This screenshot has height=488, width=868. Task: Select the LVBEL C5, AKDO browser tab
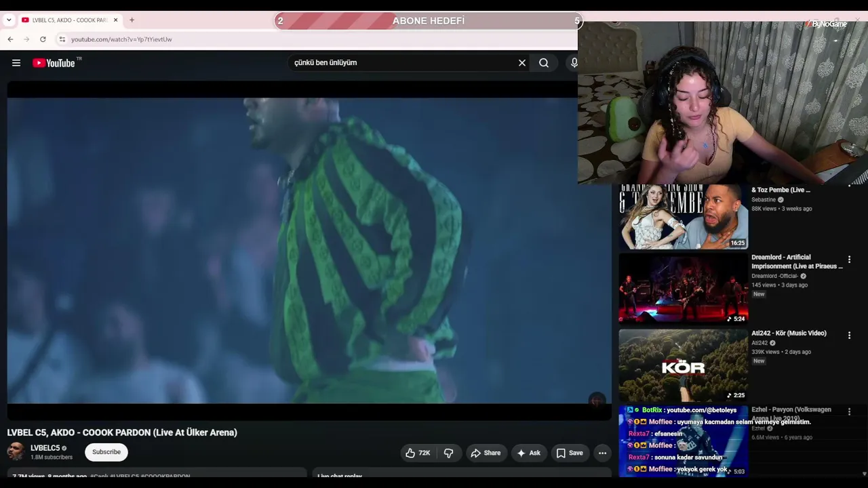(70, 20)
